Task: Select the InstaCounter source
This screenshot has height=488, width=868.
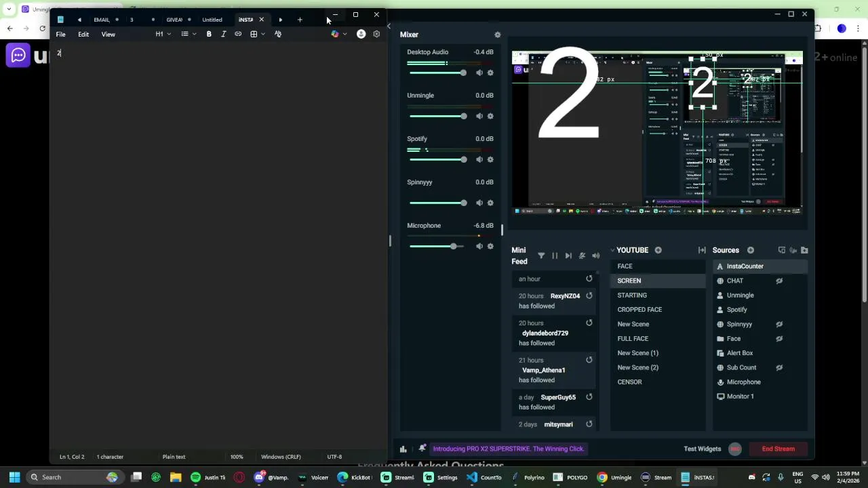Action: pos(760,266)
